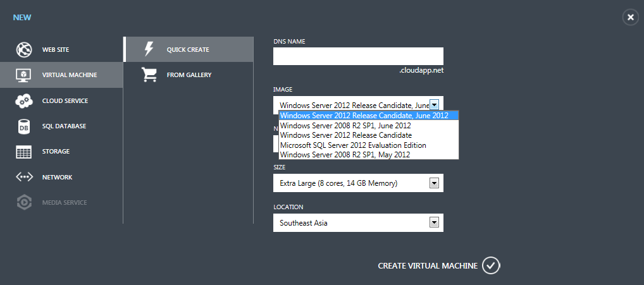The height and width of the screenshot is (285, 644).
Task: Click the Storage grid icon
Action: pos(24,152)
